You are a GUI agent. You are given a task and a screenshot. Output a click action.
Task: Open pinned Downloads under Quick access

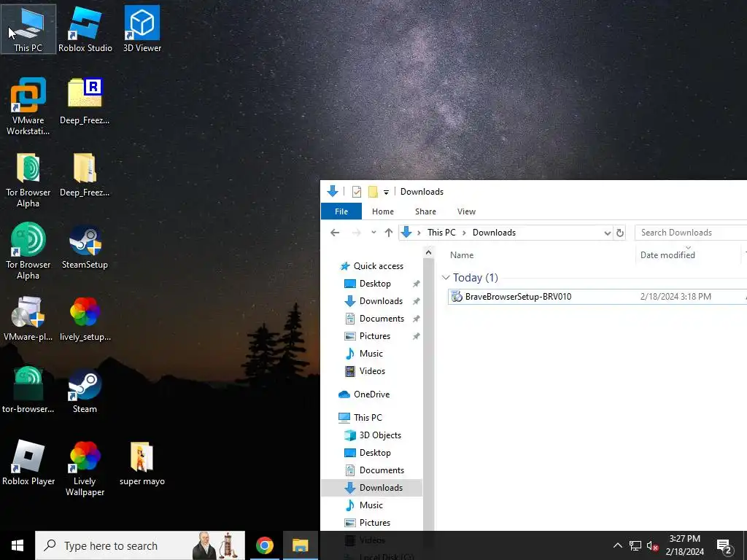point(381,301)
